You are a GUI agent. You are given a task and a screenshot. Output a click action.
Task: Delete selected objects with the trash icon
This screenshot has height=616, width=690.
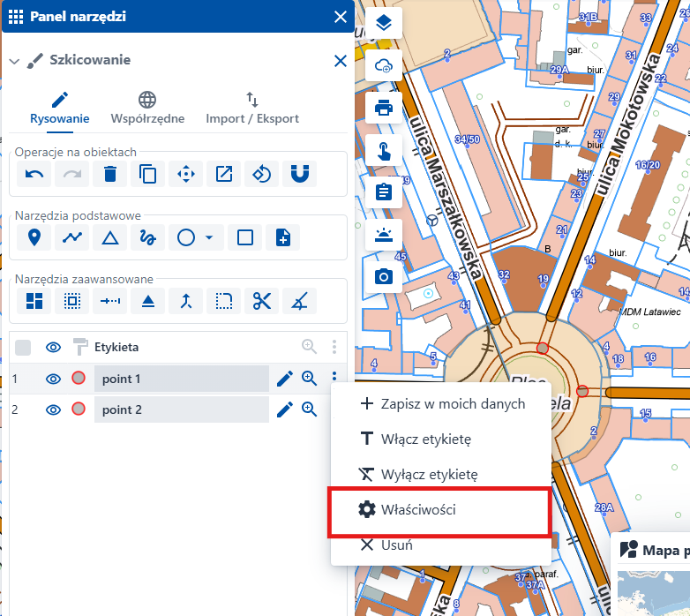(x=110, y=174)
